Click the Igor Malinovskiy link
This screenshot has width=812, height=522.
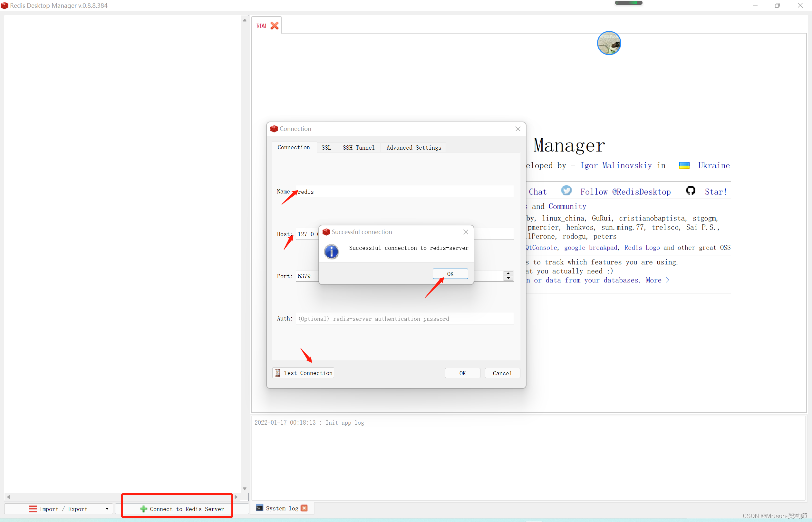615,165
